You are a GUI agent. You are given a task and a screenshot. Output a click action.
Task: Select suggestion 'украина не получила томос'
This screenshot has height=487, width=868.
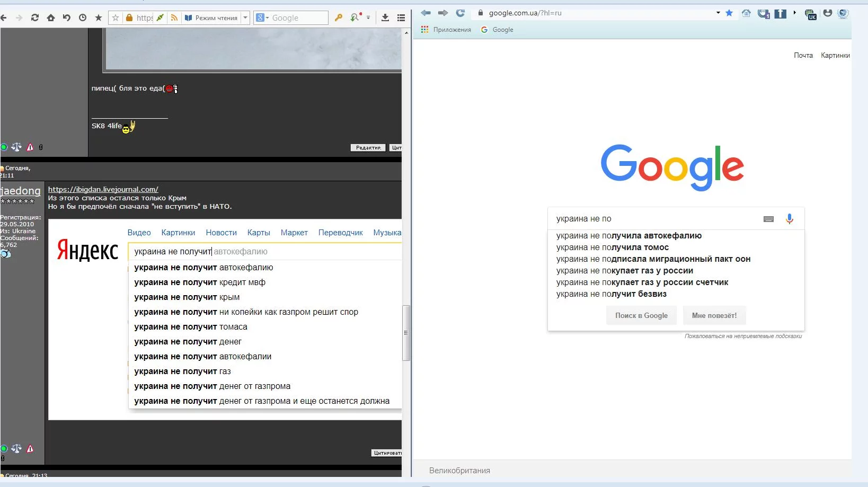coord(612,247)
